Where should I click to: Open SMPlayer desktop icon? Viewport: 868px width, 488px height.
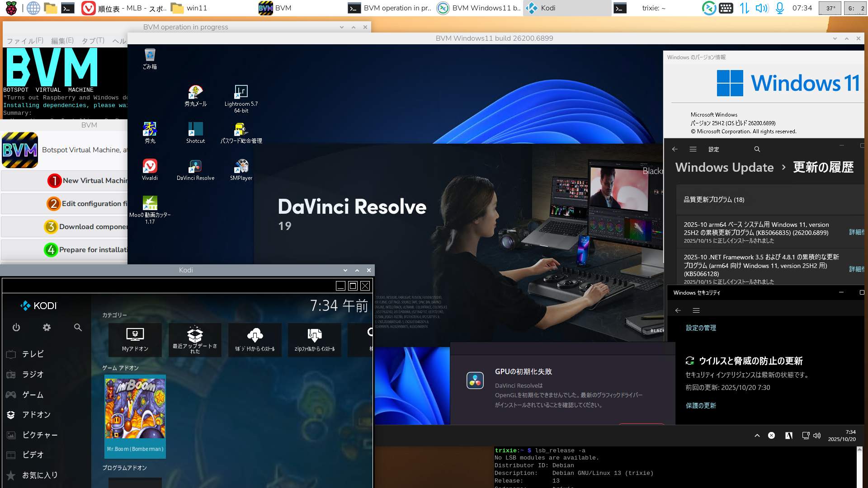[241, 169]
